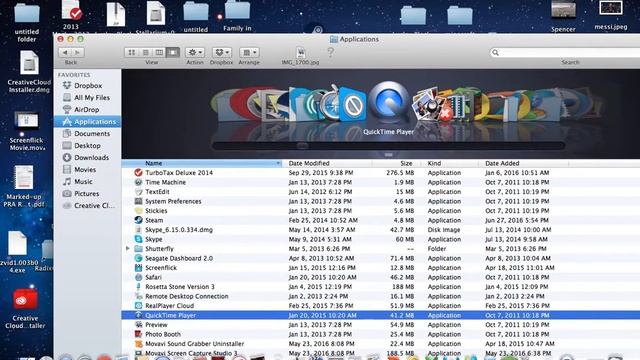Select TurboTax Deluxe 2014 in list
Screen dimensions: 640x360
coord(380,173)
